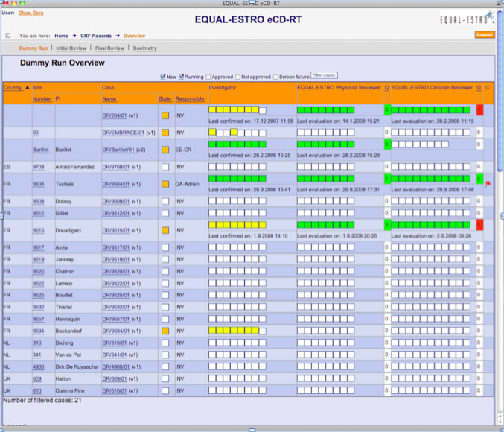The width and height of the screenshot is (504, 432).
Task: Click the orange state icon for DR/204/01
Action: pos(165,115)
